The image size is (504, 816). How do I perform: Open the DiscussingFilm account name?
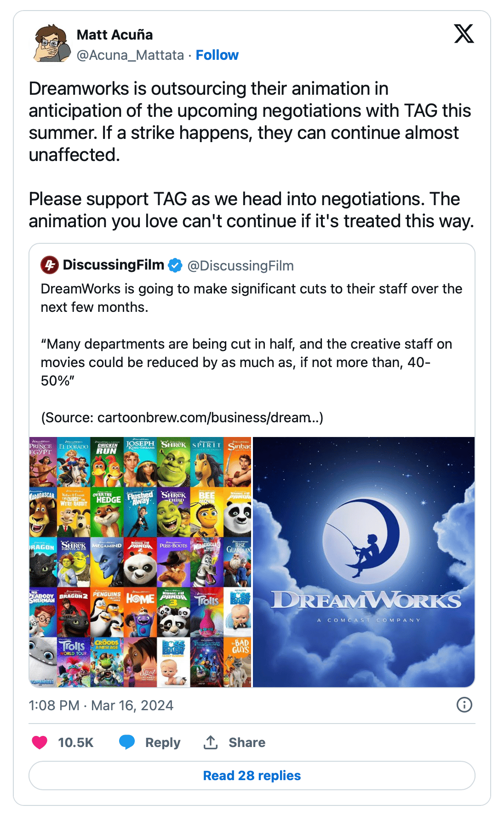[114, 265]
